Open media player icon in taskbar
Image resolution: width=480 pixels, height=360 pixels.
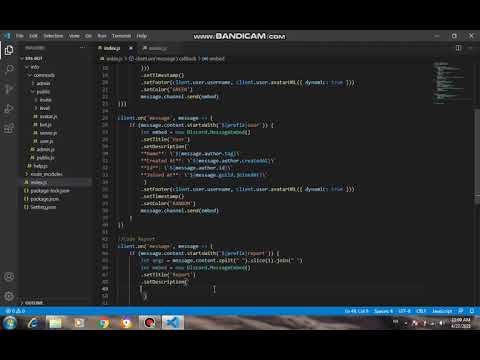pos(79,323)
